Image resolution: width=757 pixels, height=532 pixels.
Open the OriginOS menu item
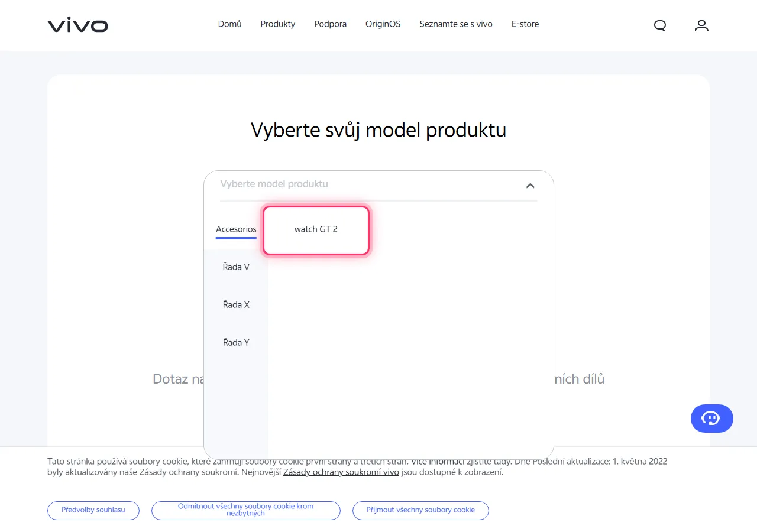coord(383,24)
